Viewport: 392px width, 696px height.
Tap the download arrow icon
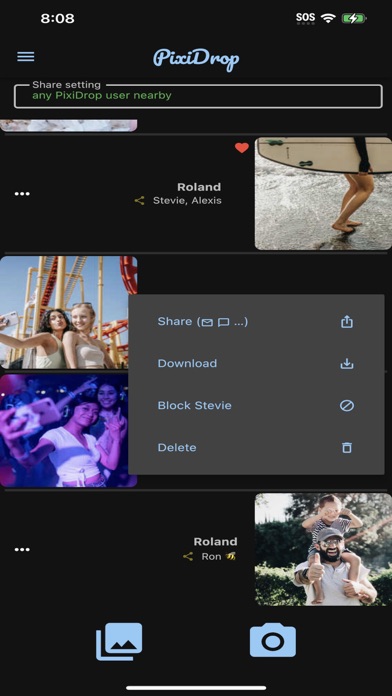click(x=347, y=364)
